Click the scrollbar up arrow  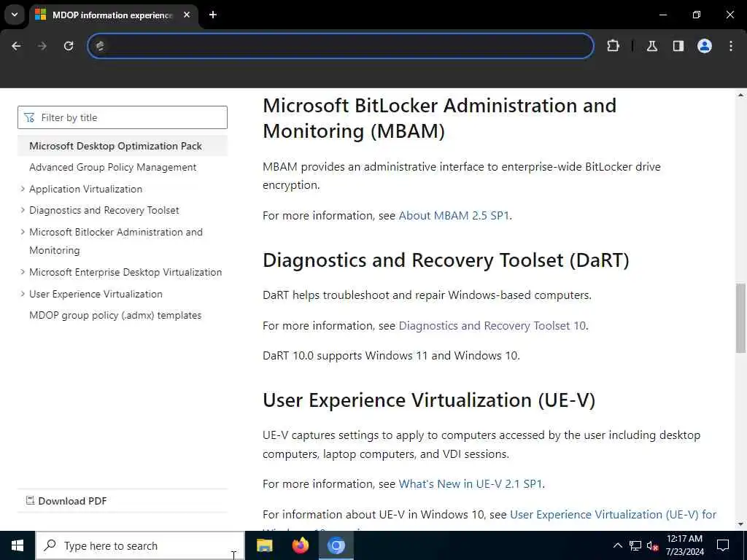click(740, 96)
